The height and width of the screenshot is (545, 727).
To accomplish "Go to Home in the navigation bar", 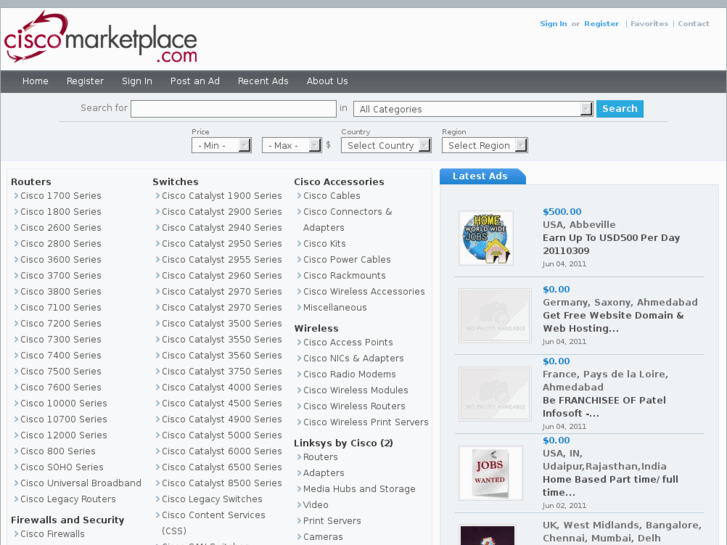I will (35, 81).
